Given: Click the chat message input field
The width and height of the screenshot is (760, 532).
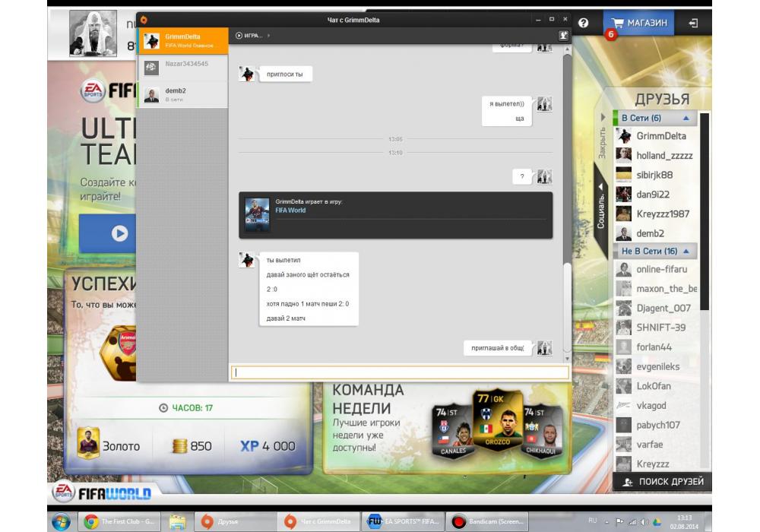Looking at the screenshot, I should [x=400, y=372].
